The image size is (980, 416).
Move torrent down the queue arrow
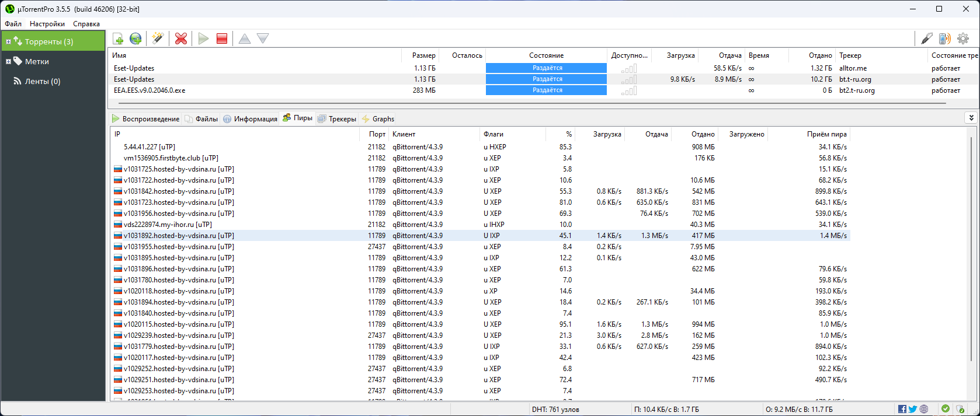coord(263,39)
